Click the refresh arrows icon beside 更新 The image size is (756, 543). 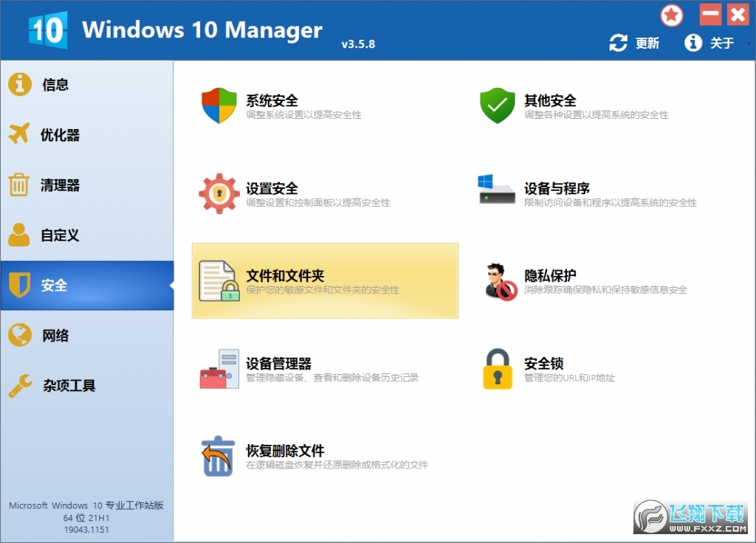618,43
